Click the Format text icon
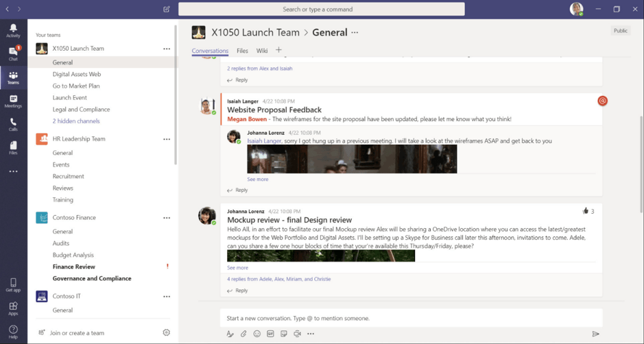The image size is (644, 344). (230, 334)
